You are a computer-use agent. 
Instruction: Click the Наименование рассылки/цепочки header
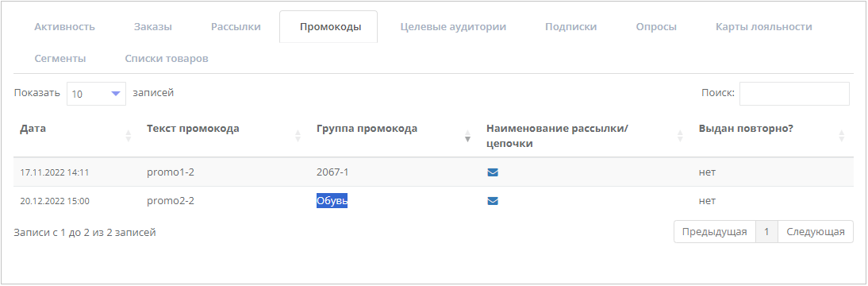pos(558,136)
